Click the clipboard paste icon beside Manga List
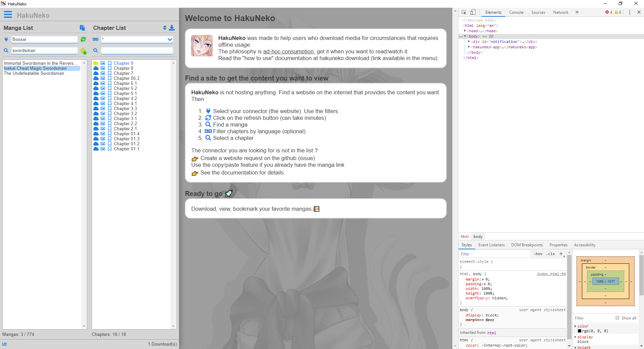The image size is (644, 349). click(82, 28)
